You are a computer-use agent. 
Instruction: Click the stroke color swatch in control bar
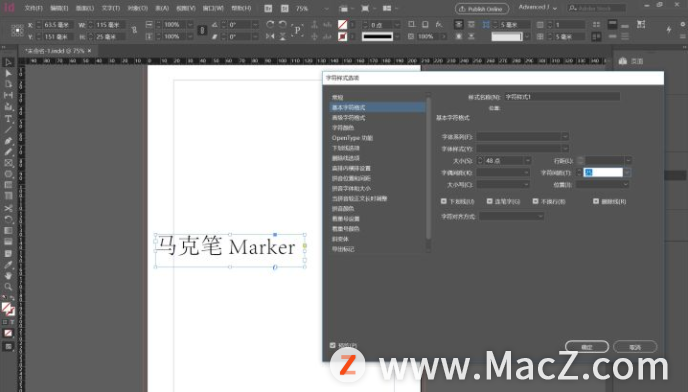[342, 36]
